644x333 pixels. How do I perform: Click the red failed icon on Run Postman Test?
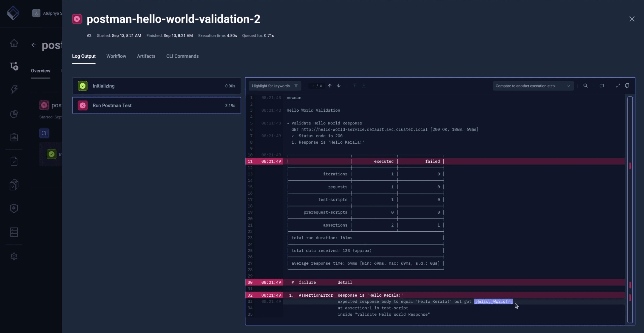pyautogui.click(x=82, y=105)
